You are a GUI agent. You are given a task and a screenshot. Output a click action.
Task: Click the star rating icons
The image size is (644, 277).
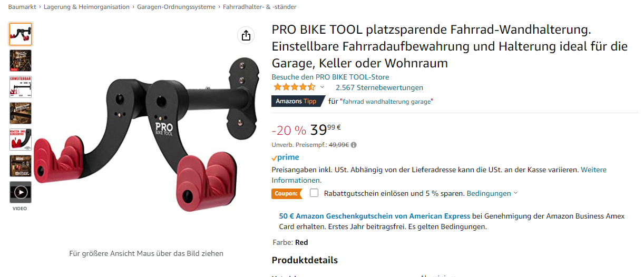pos(294,87)
